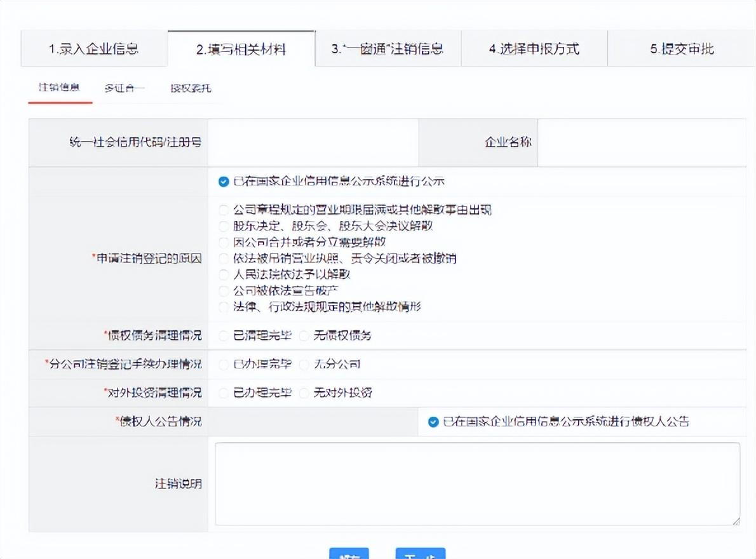756x559 pixels.
Task: Toggle 已在国家企业信用信息公示系统进行公示 checkbox
Action: [x=223, y=182]
